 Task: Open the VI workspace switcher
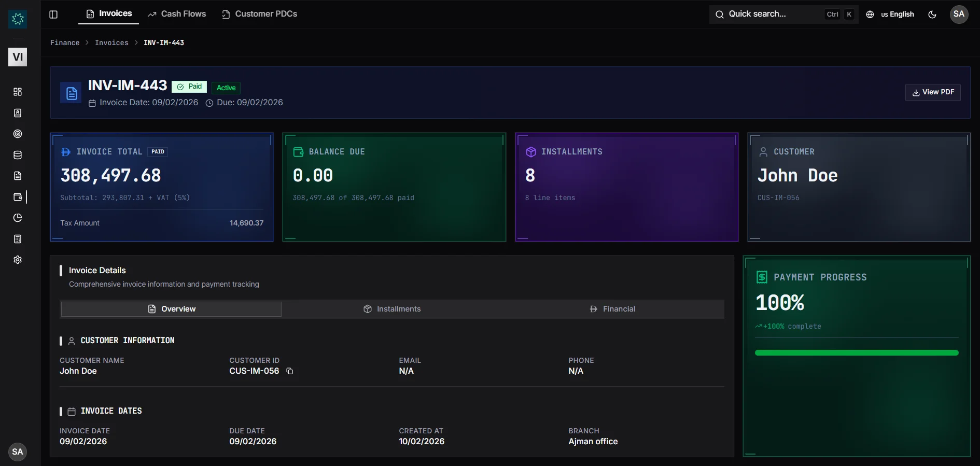(x=18, y=57)
